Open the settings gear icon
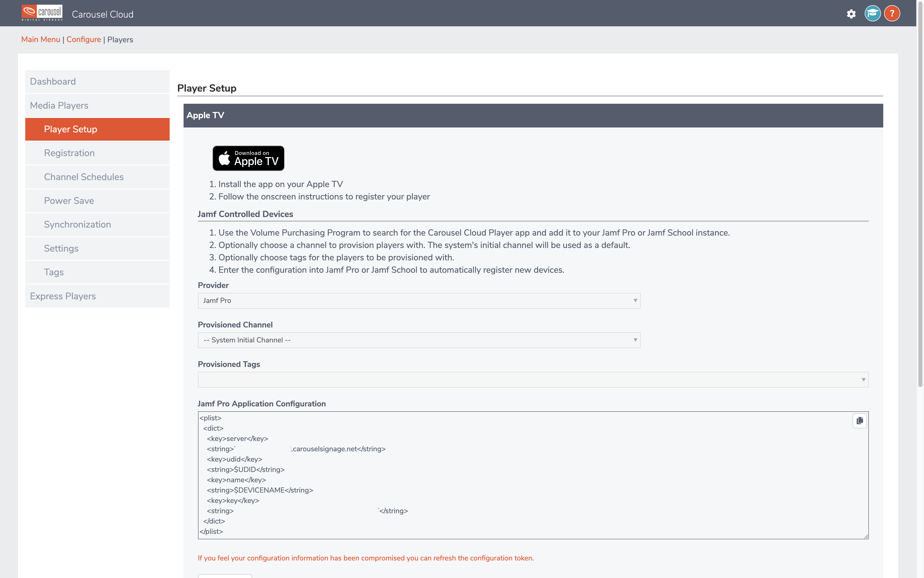Screen dimensions: 924x578 (x=851, y=14)
